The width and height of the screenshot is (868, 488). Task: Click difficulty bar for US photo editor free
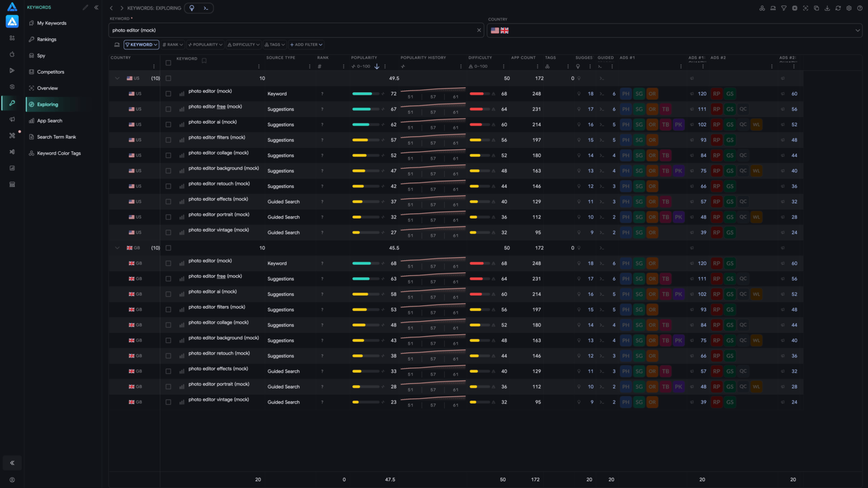(480, 109)
